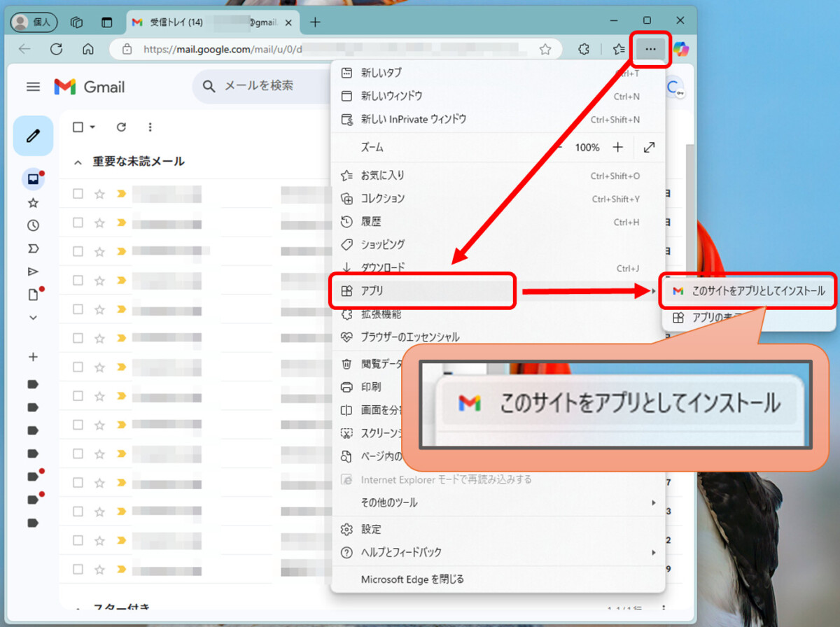Increase zoom with the plus button

click(618, 148)
